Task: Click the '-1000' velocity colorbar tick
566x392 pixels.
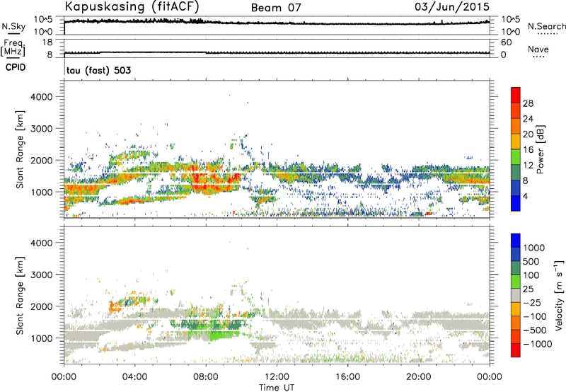Action: pos(537,344)
